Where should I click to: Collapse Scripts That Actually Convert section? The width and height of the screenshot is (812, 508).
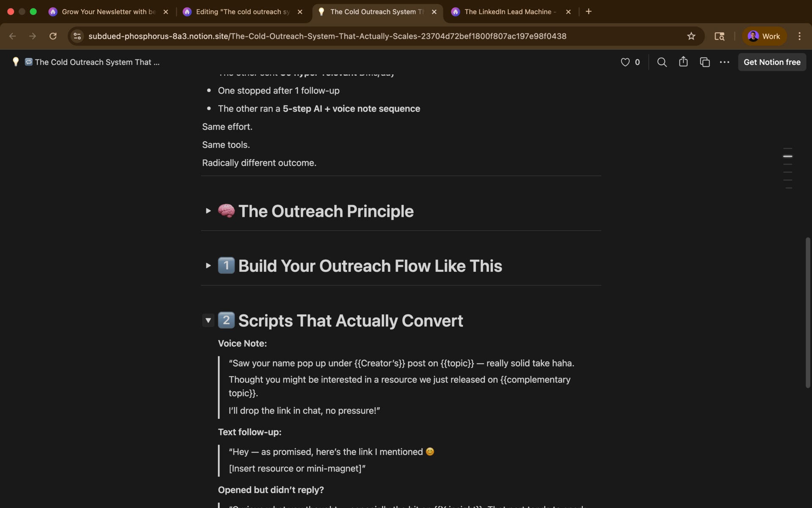click(x=208, y=320)
